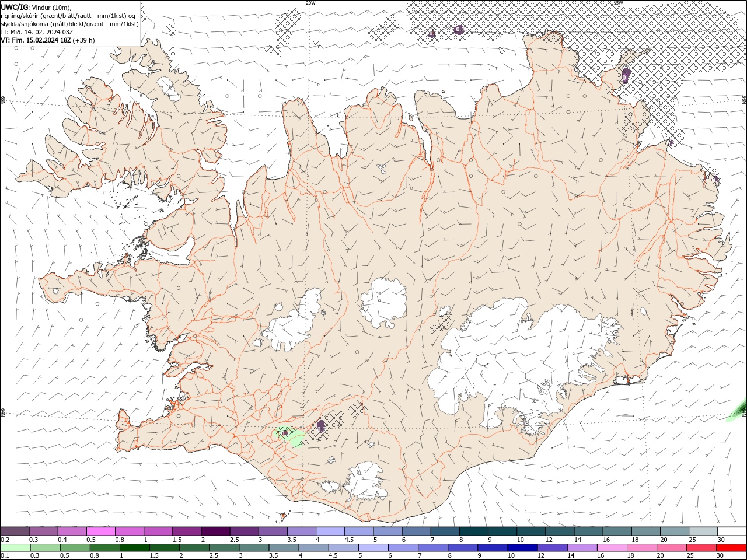
Task: Click the violet 3 swatch in snow legend
Action: pos(273,531)
